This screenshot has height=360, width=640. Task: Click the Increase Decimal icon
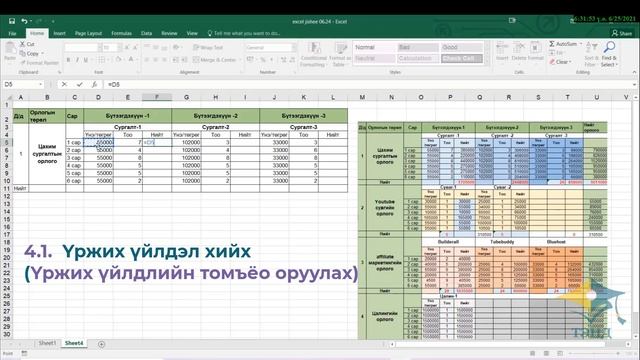tap(283, 60)
